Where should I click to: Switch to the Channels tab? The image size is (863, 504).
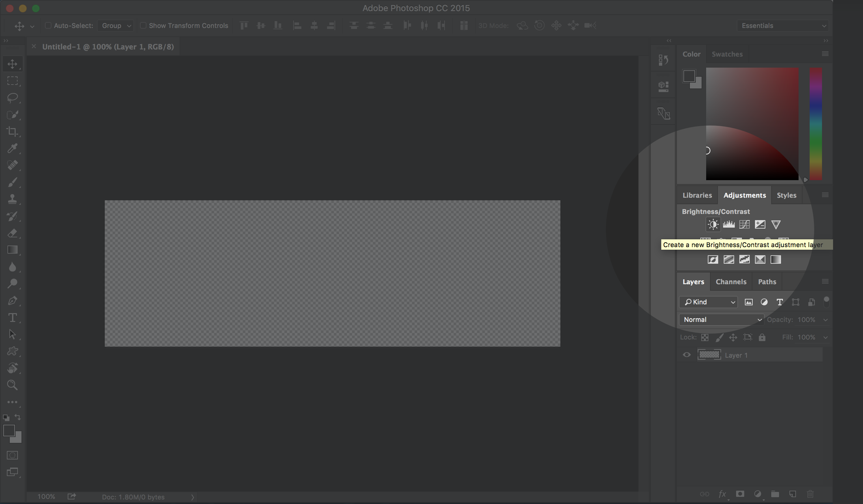[x=731, y=282]
